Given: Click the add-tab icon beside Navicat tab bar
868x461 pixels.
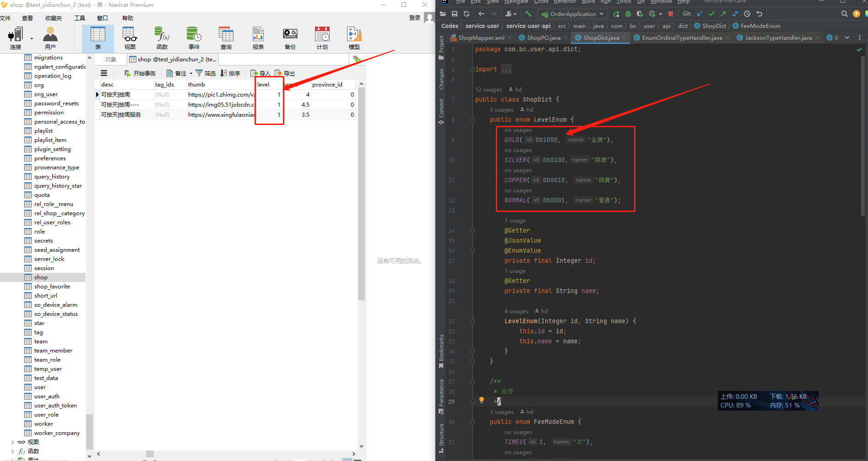Looking at the screenshot, I should pos(357,59).
